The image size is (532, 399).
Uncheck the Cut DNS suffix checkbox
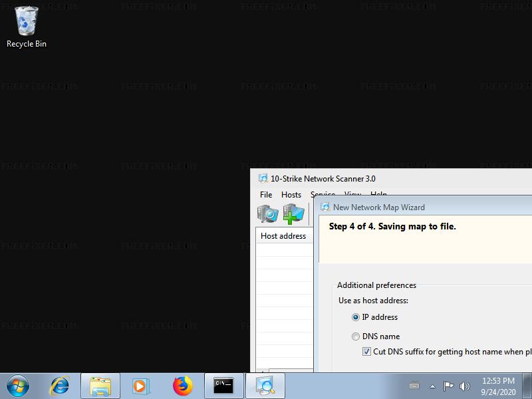point(366,351)
